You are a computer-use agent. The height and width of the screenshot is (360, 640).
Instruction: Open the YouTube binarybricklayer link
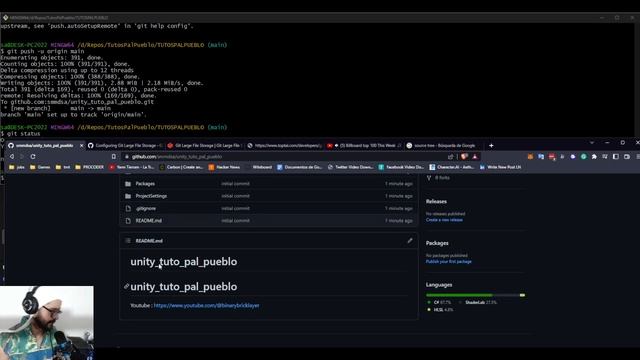(207, 305)
